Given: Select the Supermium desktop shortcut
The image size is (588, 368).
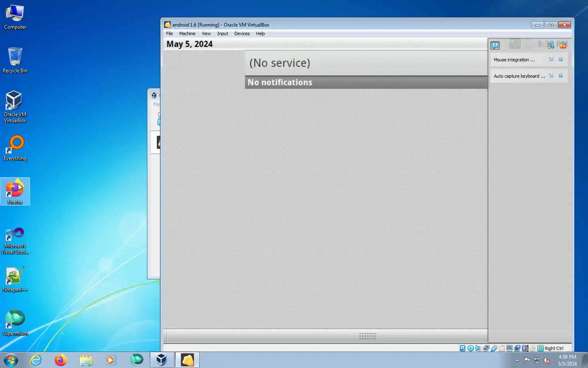Looking at the screenshot, I should [x=15, y=323].
